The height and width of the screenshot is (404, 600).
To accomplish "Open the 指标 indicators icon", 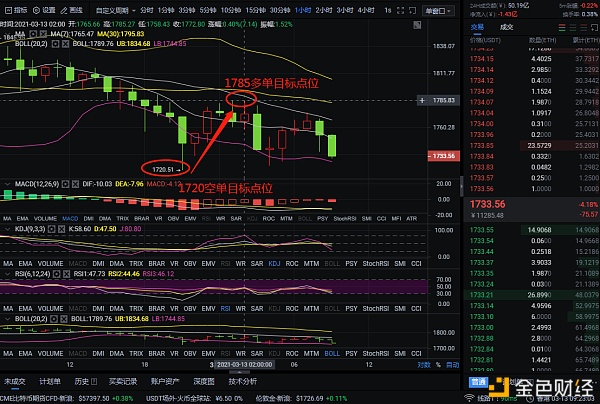I will (8, 10).
